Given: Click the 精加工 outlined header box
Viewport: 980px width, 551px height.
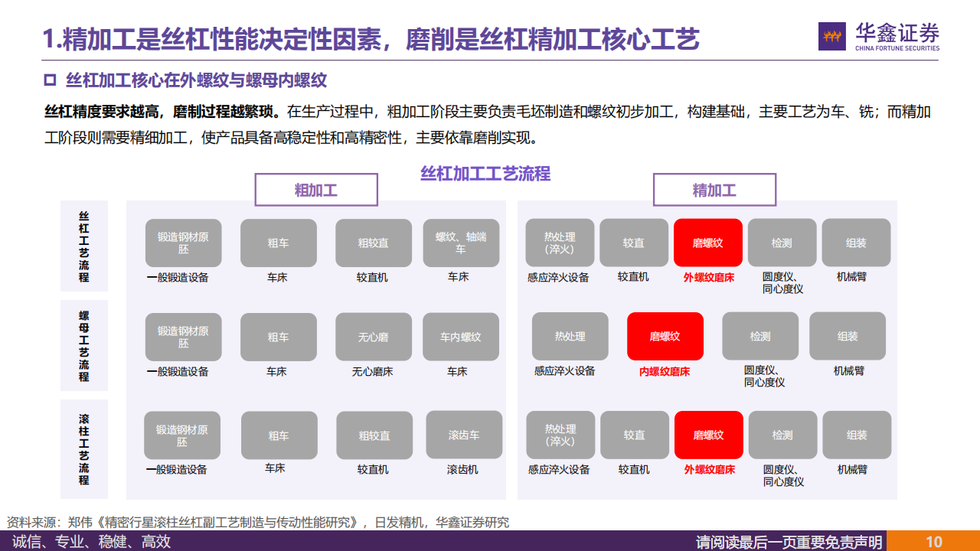Looking at the screenshot, I should pyautogui.click(x=714, y=190).
